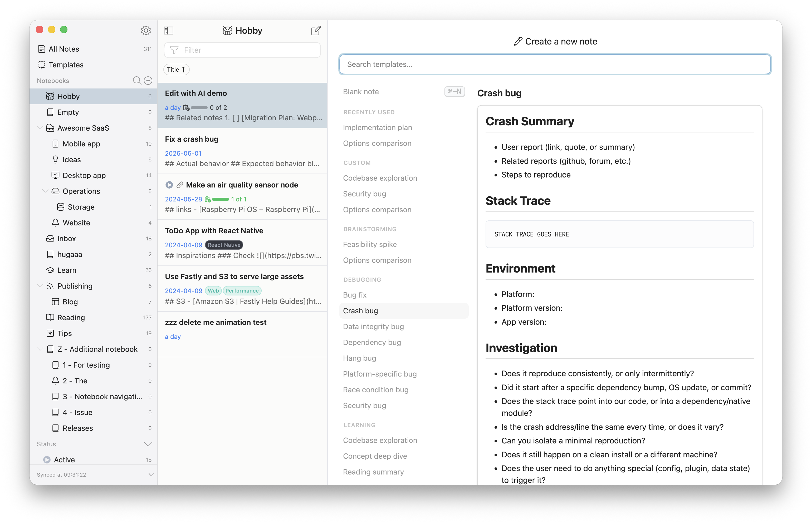Click the Tips asterisk icon
812x524 pixels.
pyautogui.click(x=50, y=333)
